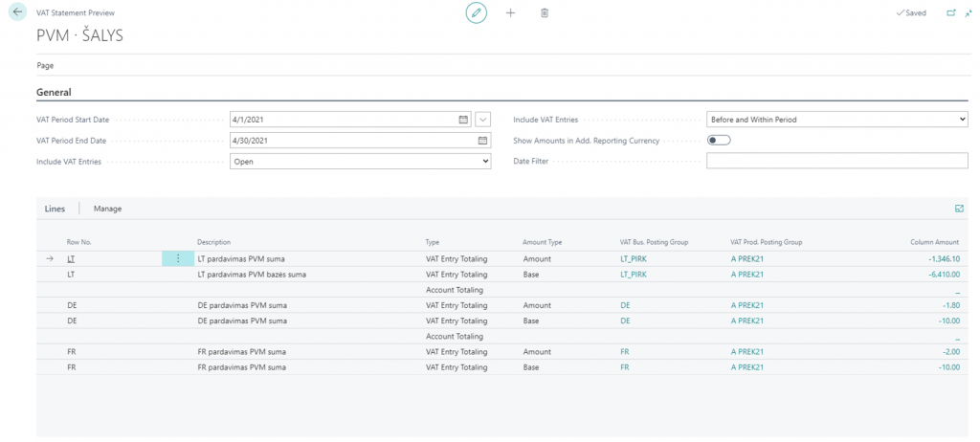Click the pencil edit icon
980x442 pixels.
point(476,13)
